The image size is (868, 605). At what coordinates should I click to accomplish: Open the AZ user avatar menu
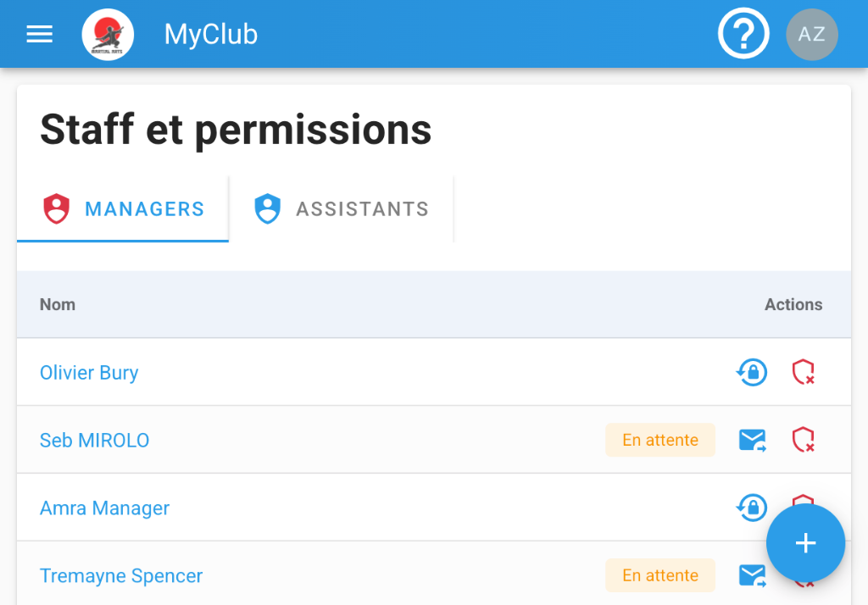point(811,34)
